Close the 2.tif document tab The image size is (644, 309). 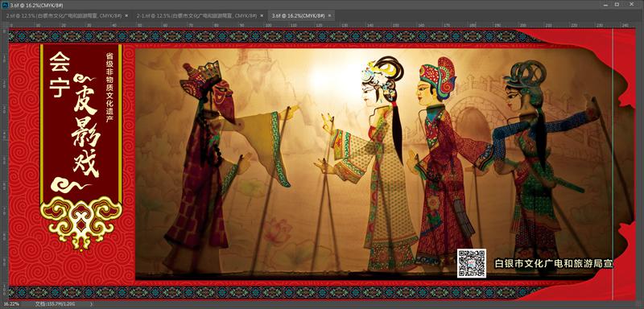(x=126, y=15)
